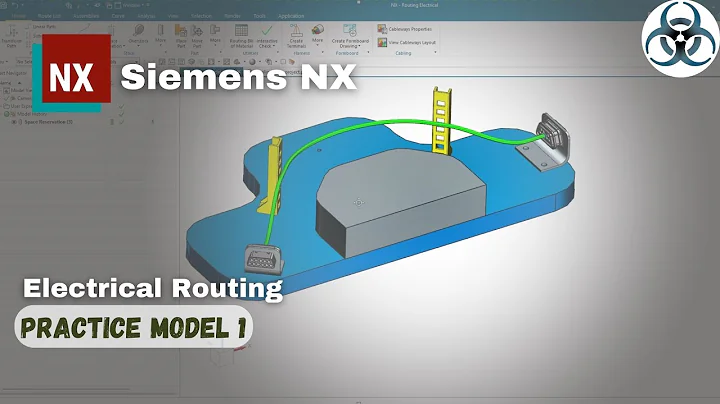
Task: Open More menu in Harness group
Action: click(317, 34)
